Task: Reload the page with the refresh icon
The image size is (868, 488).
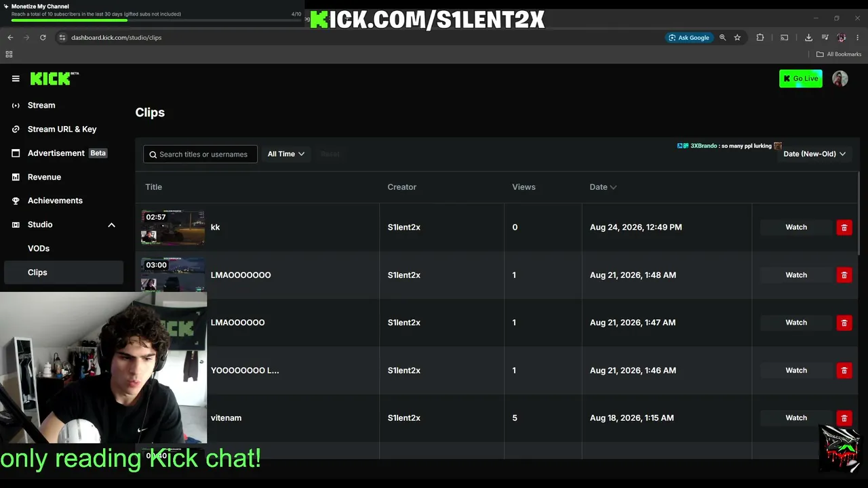Action: click(x=43, y=37)
